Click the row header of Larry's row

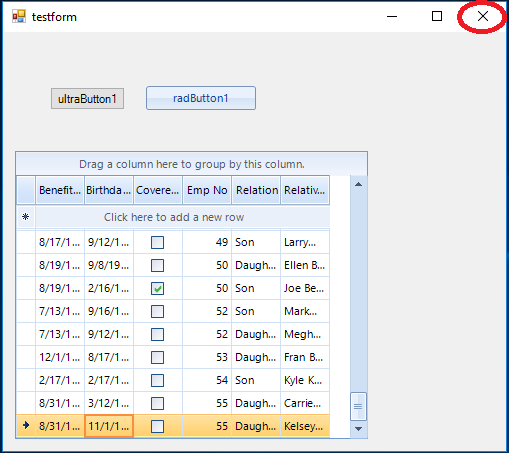tap(26, 242)
